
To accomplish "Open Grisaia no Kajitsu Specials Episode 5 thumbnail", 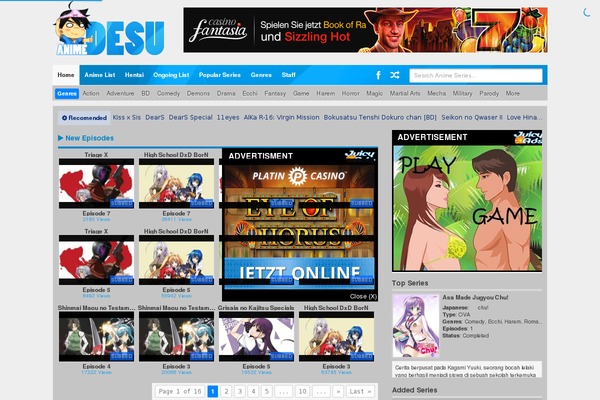I will click(x=256, y=336).
